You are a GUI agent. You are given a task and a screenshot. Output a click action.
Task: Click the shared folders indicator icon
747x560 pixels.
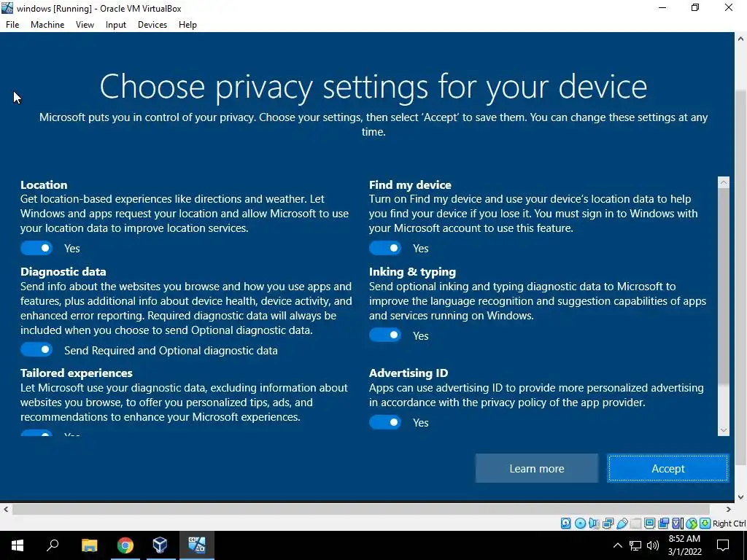(636, 524)
